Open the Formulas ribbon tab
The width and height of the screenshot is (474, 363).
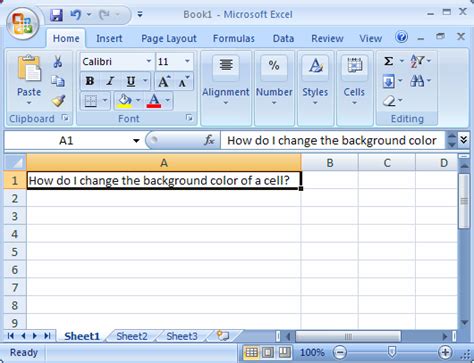click(234, 39)
